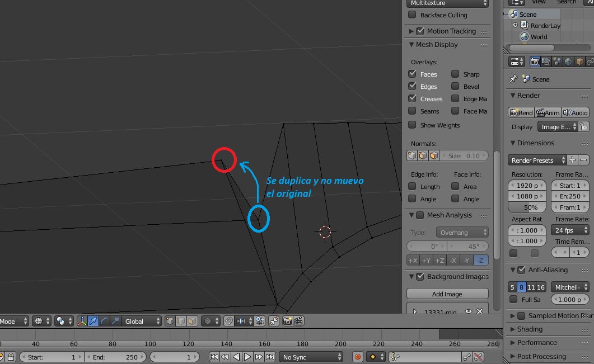Image resolution: width=594 pixels, height=364 pixels.
Task: Open the Mitchell- filter dropdown
Action: pyautogui.click(x=570, y=287)
